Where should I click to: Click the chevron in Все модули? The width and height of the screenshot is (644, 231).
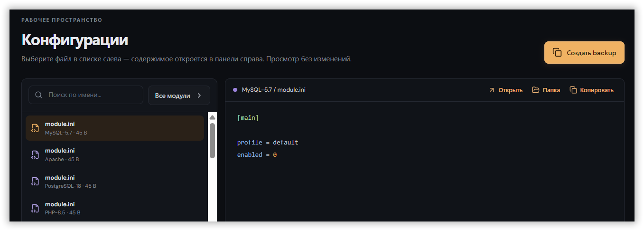(x=199, y=96)
